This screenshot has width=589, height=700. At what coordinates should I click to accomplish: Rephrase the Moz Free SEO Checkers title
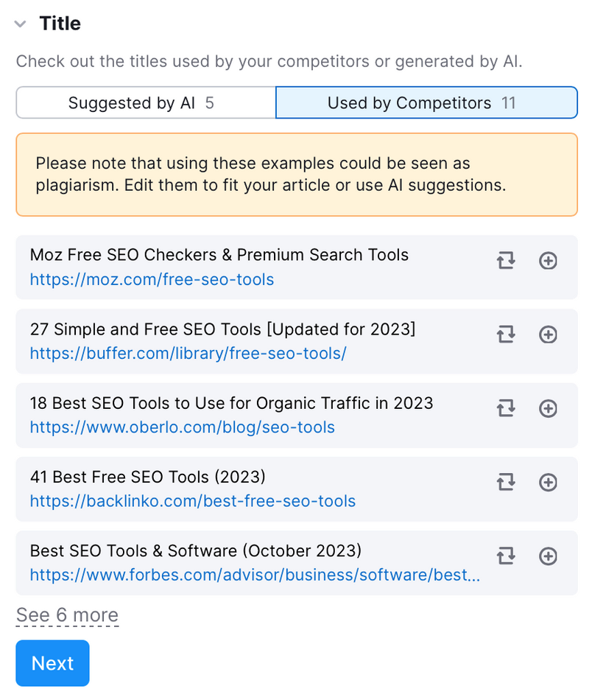tap(506, 260)
